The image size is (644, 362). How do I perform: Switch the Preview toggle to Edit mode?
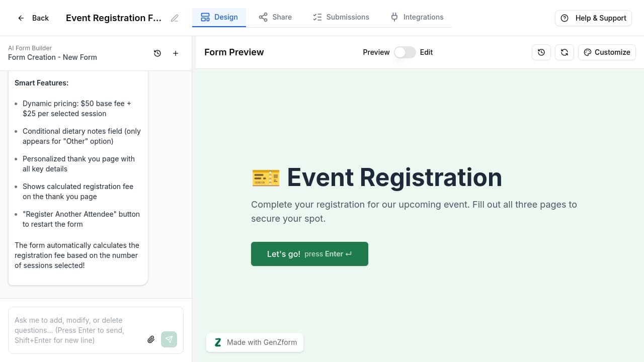[x=405, y=52]
